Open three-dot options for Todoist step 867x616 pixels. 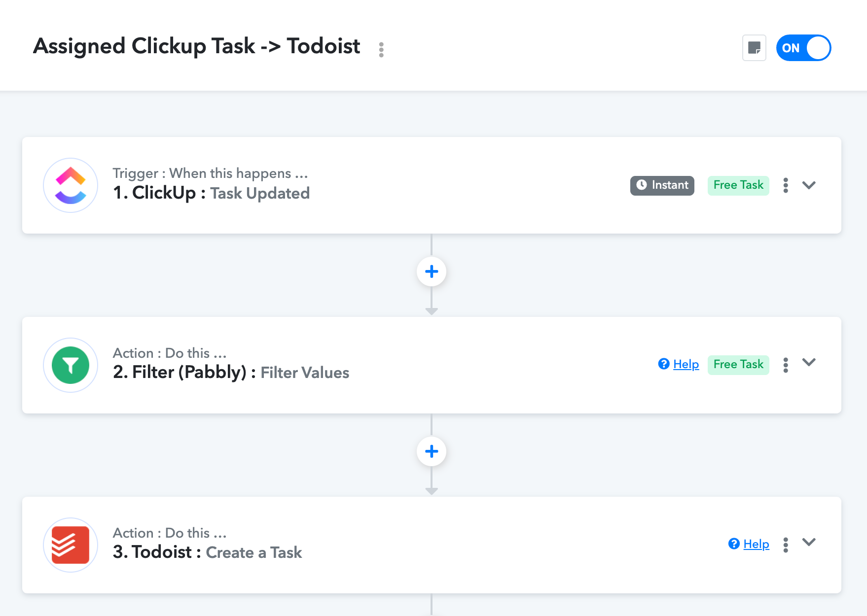(786, 545)
